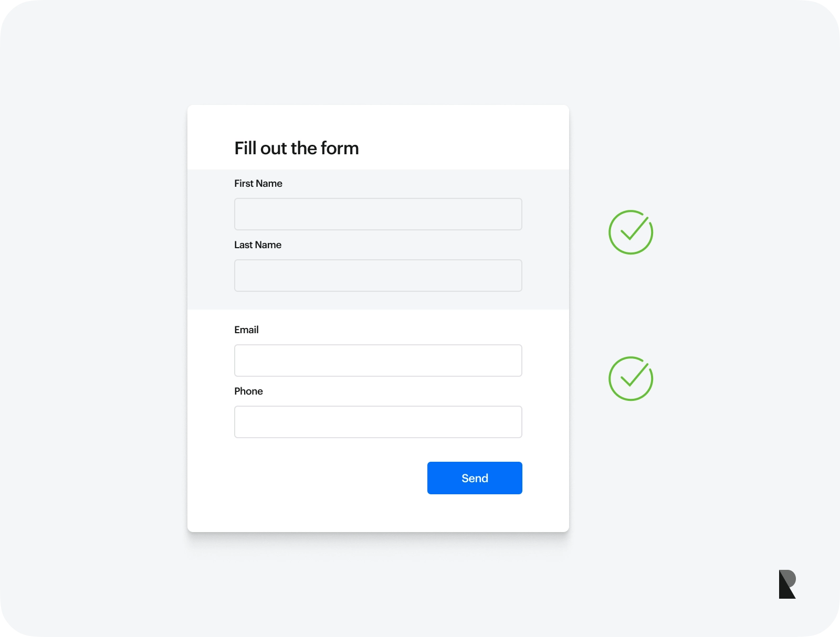This screenshot has width=840, height=637.
Task: Click the Last Name label
Action: coord(258,245)
